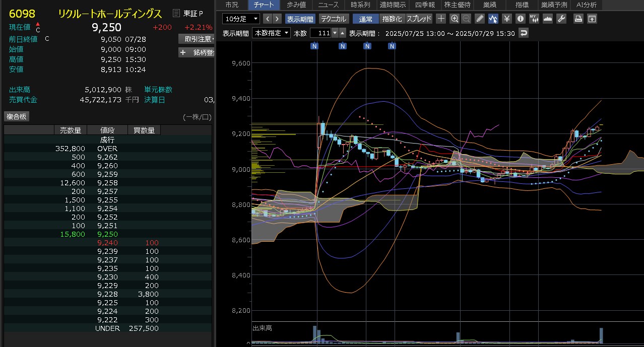Viewport: 644px width, 347px height.
Task: Click the 売数量 column header
Action: [70, 130]
